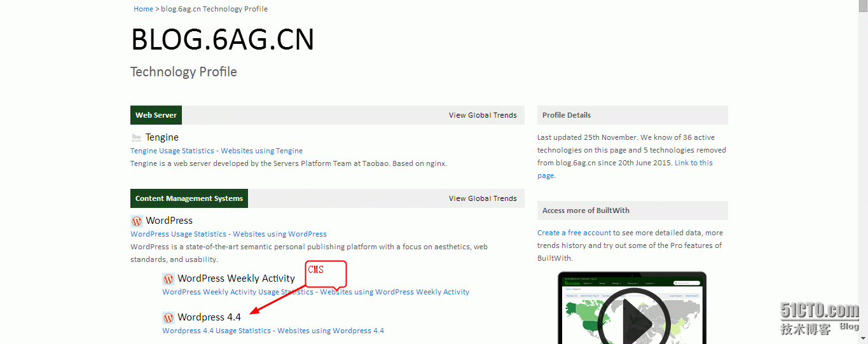
Task: Open Websites using Tengine link
Action: coord(262,151)
